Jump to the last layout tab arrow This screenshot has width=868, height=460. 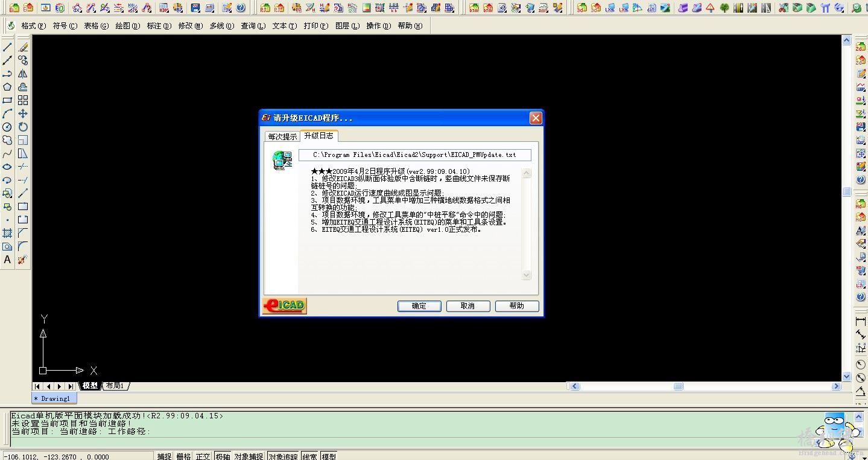(x=71, y=386)
